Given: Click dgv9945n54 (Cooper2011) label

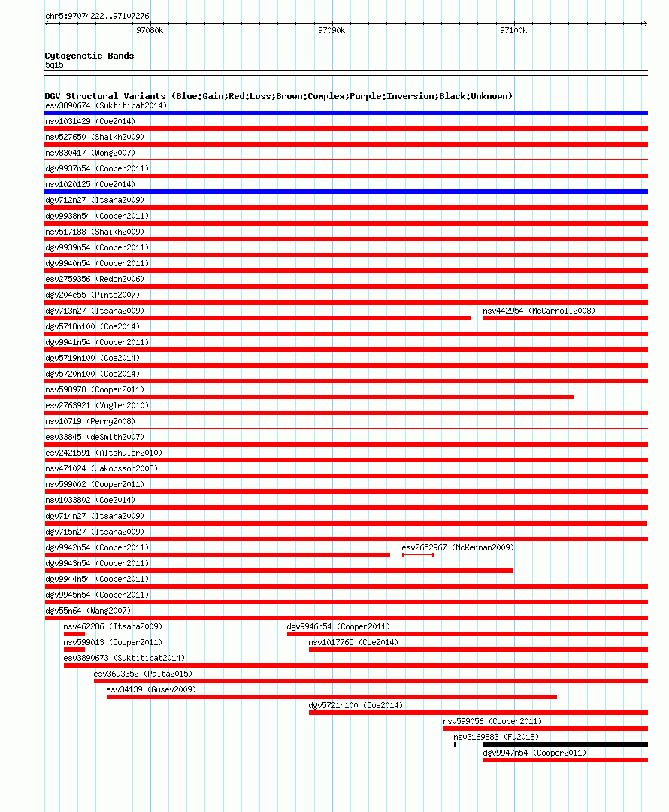Looking at the screenshot, I should tap(97, 595).
